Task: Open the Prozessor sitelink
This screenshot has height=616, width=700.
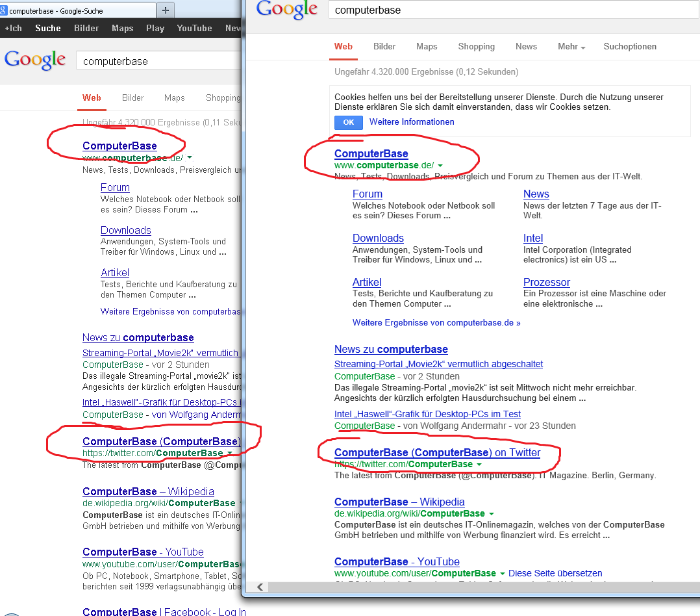Action: pyautogui.click(x=547, y=282)
